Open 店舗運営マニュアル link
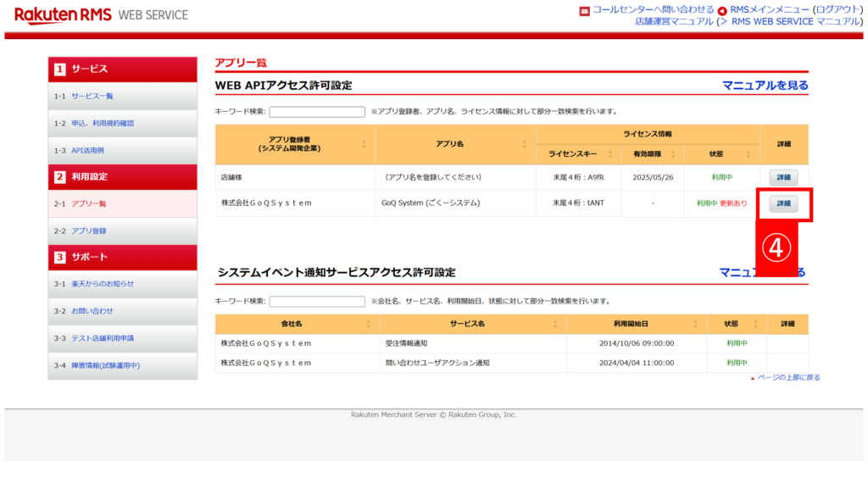The width and height of the screenshot is (868, 478). (674, 21)
